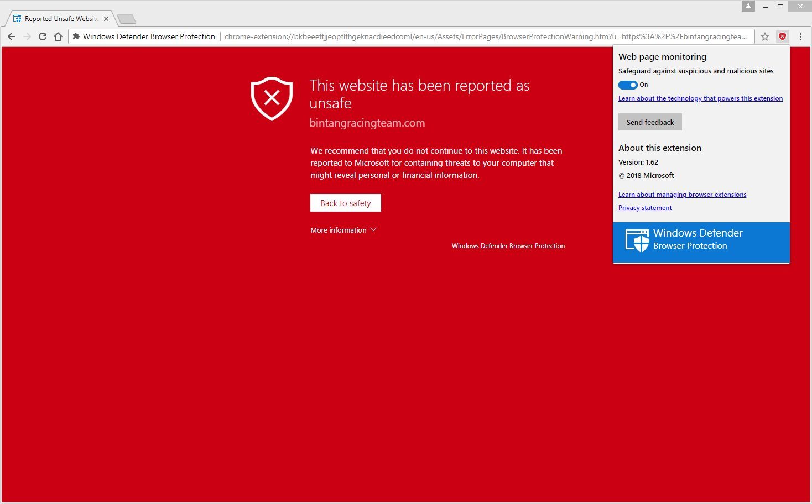Minimize the browser window

pyautogui.click(x=765, y=6)
